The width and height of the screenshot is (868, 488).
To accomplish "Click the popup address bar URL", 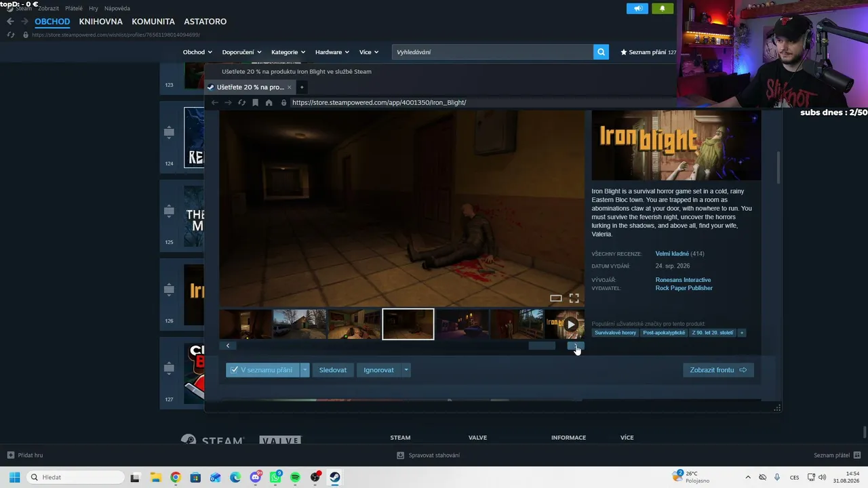I will pos(379,102).
